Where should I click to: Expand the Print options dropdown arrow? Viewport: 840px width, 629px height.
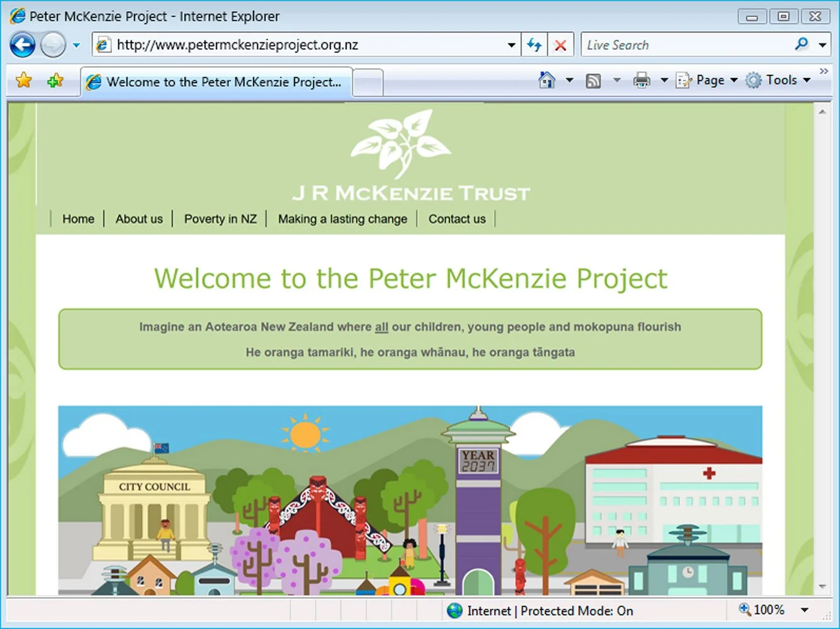coord(664,80)
